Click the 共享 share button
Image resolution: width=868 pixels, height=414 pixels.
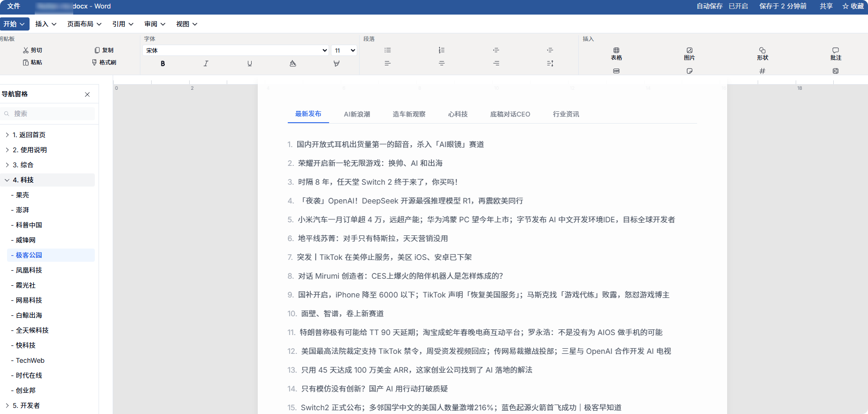click(826, 6)
